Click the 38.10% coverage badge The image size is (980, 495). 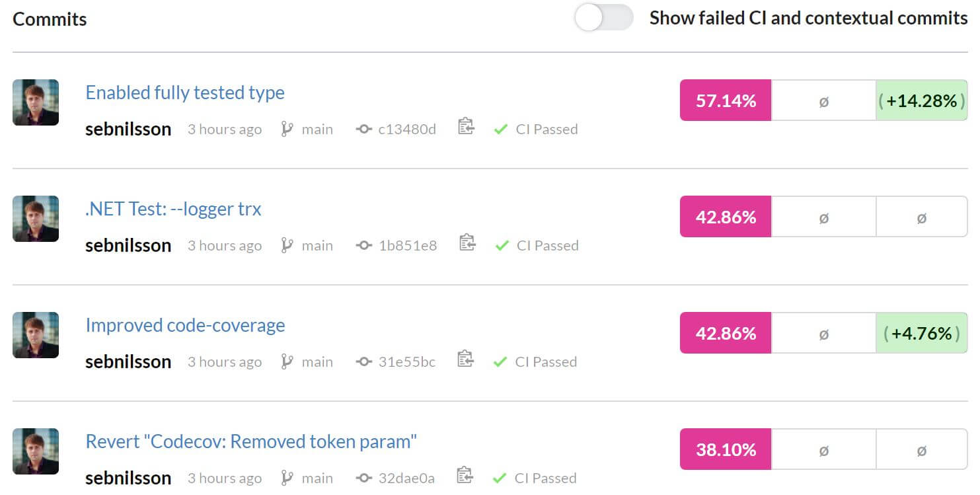726,449
